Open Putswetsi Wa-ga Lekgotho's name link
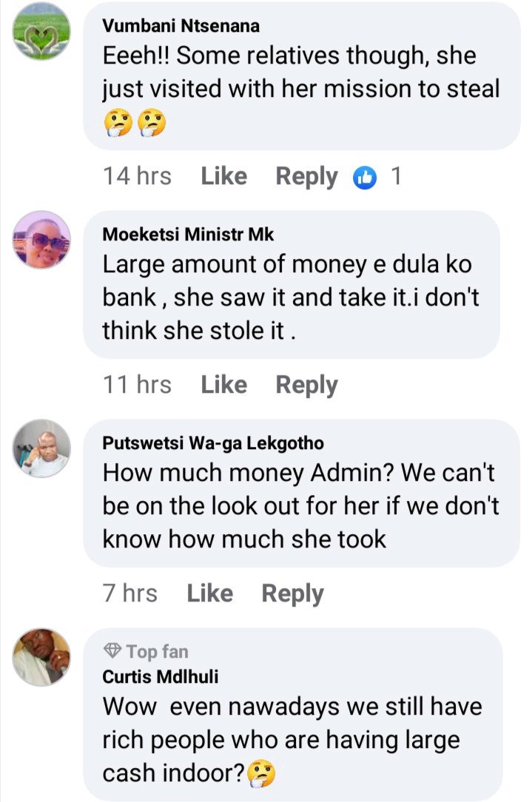This screenshot has width=532, height=802. point(213,443)
